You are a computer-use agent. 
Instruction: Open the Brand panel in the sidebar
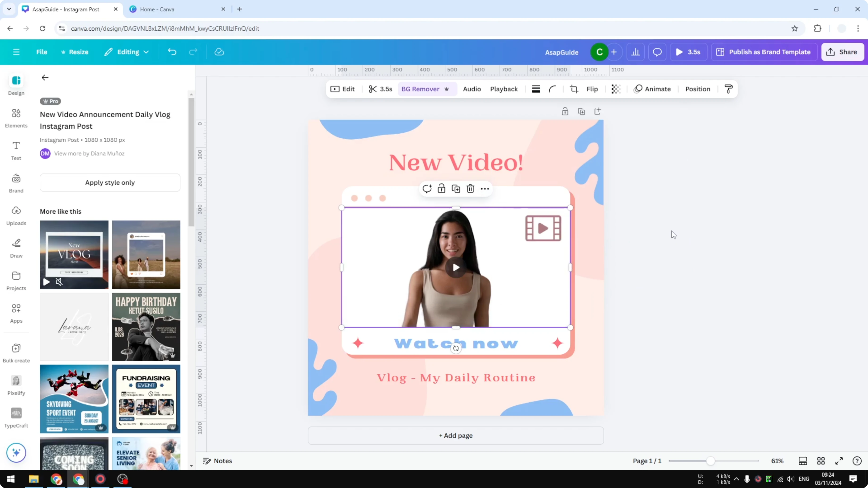(x=16, y=183)
